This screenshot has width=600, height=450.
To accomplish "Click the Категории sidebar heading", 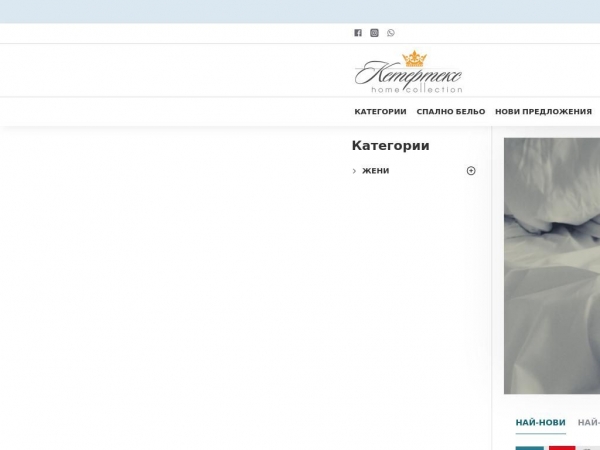I will coord(391,146).
